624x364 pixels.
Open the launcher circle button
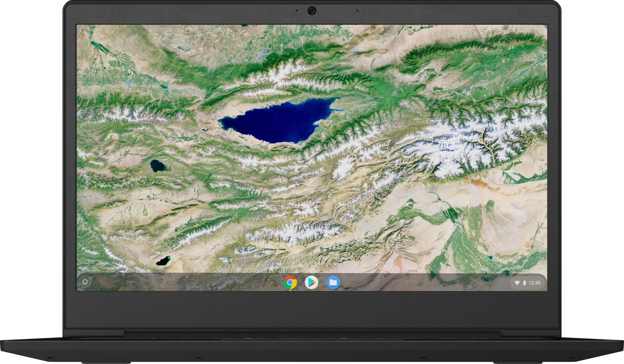[85, 282]
